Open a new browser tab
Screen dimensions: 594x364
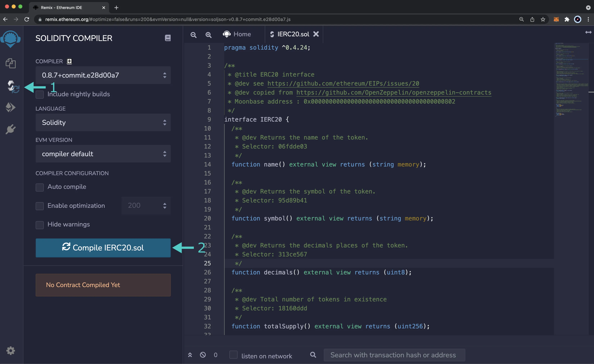[116, 8]
